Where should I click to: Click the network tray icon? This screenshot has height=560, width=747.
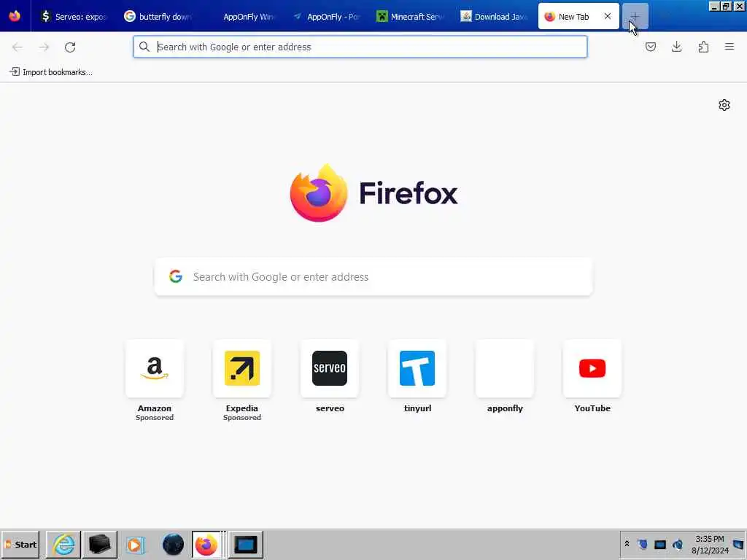coord(660,544)
